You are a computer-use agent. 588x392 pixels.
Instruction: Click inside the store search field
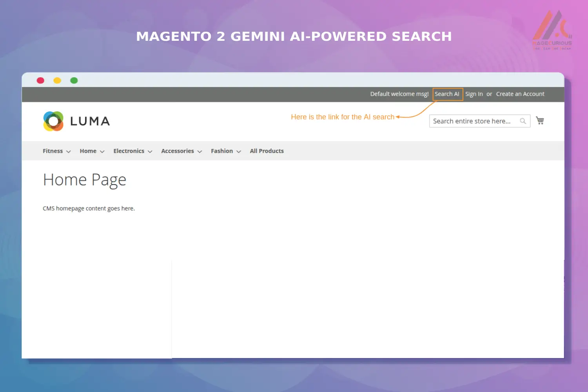(x=470, y=121)
